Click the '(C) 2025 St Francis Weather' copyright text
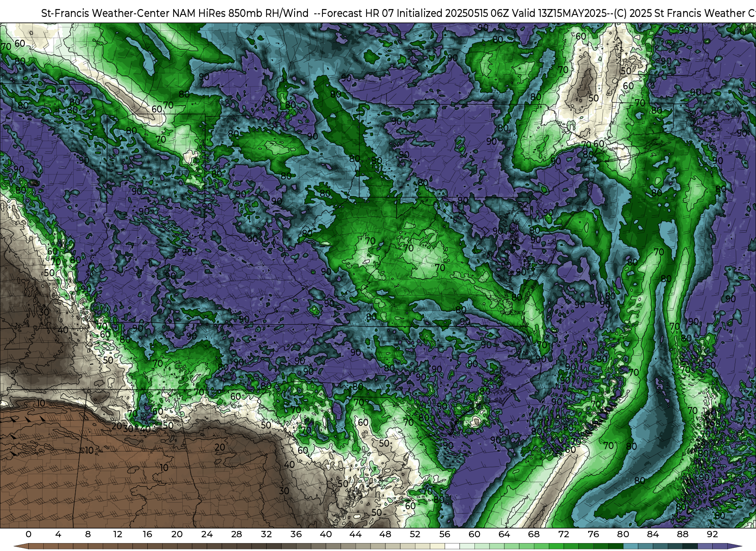This screenshot has width=756, height=551. [679, 13]
